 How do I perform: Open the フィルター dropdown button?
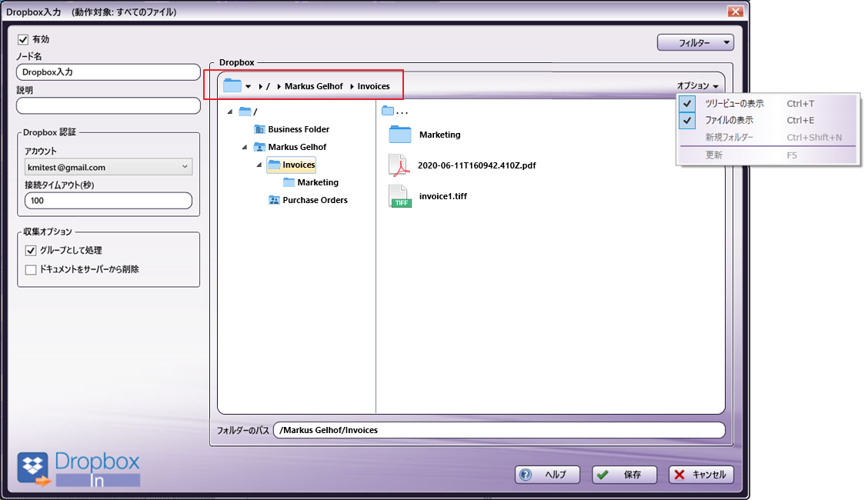tap(696, 42)
